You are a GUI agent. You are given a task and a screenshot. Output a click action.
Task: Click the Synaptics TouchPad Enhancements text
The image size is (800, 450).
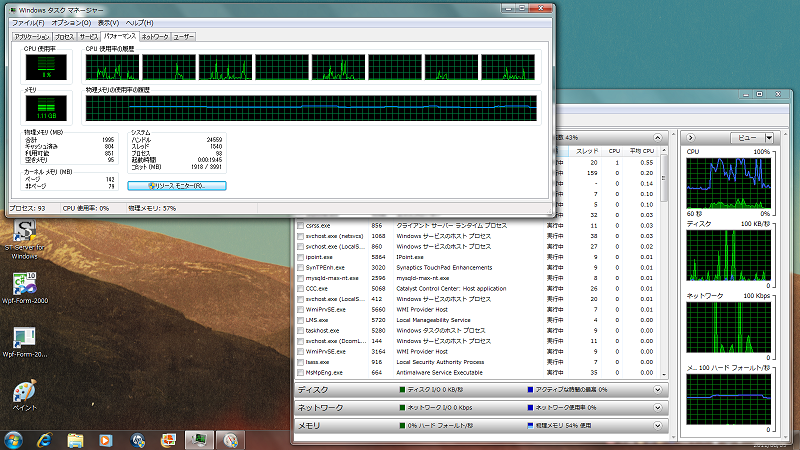[444, 268]
